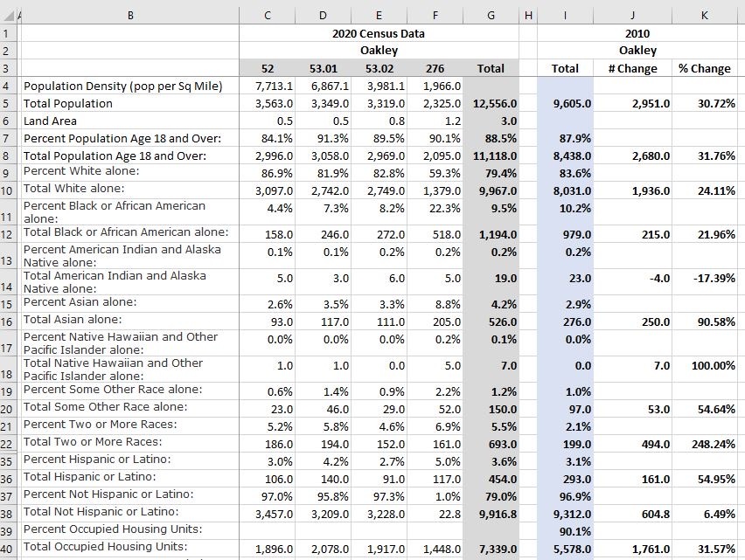Viewport: 745px width, 560px height.
Task: Click 'Total Asian alone:' row label
Action: 73,320
